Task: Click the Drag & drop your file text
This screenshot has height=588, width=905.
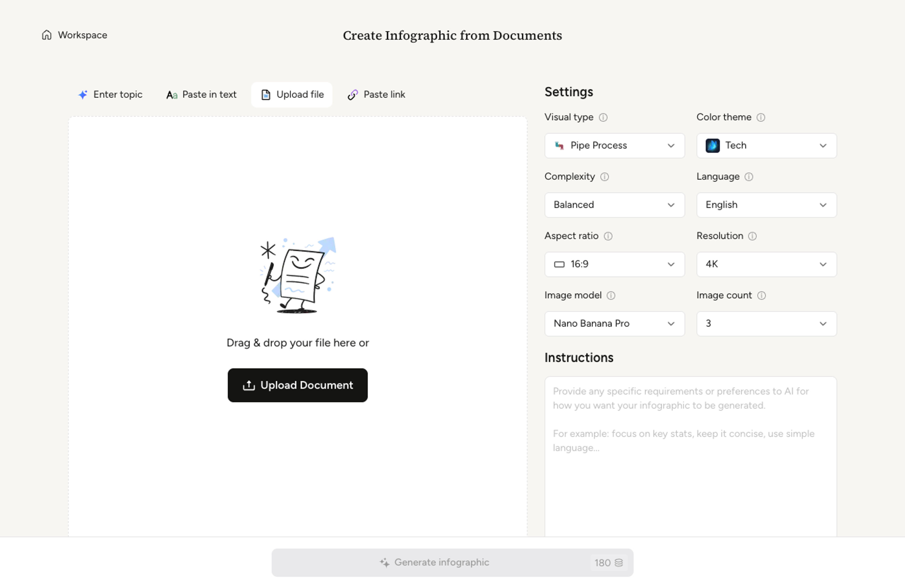Action: (x=297, y=343)
